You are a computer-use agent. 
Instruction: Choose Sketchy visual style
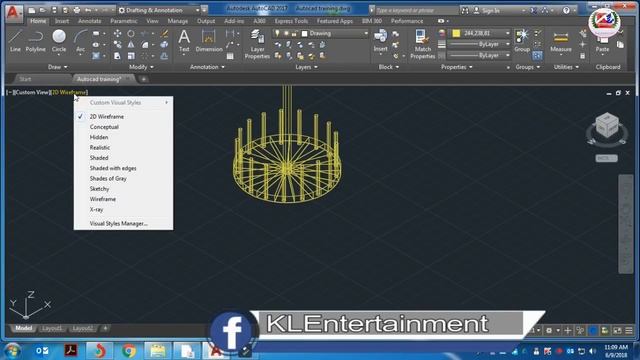(99, 189)
